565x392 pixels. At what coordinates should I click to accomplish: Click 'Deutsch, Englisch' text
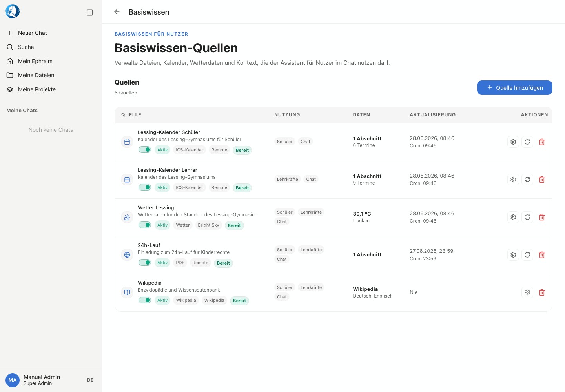pos(373,296)
